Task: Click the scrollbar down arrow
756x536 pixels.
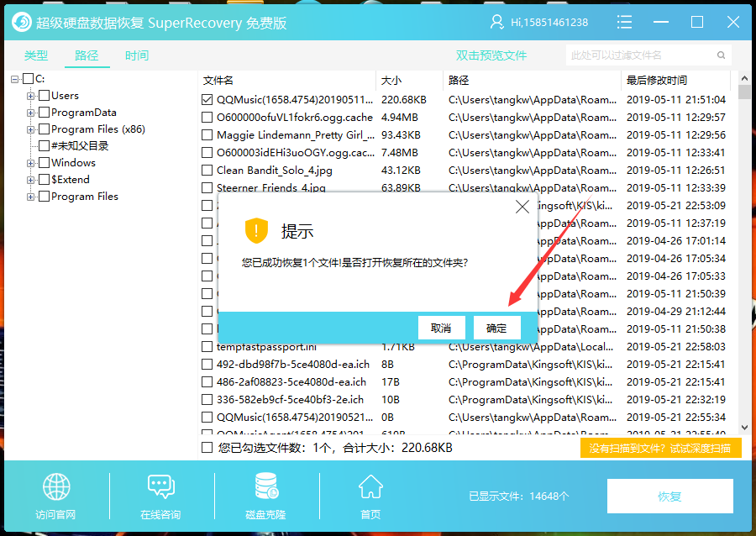Action: click(x=744, y=427)
